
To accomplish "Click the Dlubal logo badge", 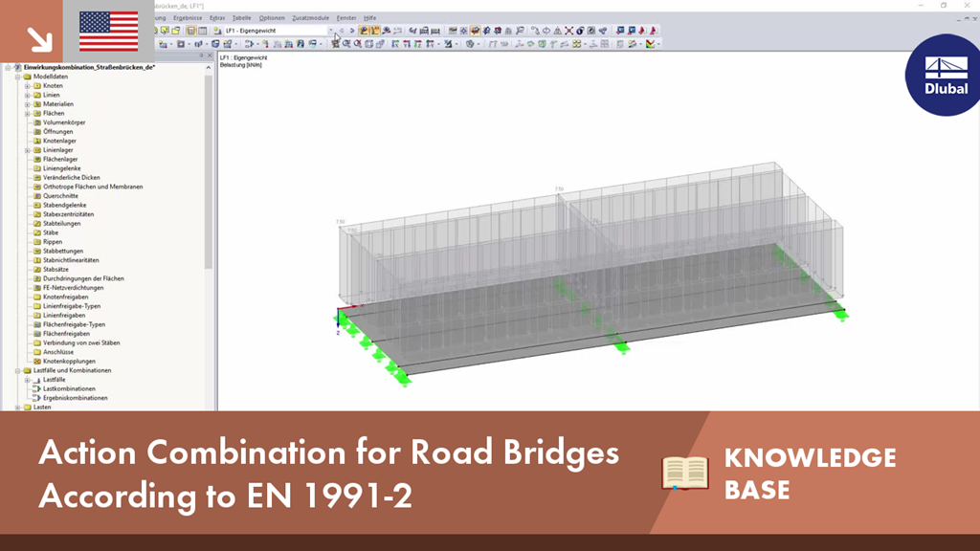I will (x=943, y=75).
